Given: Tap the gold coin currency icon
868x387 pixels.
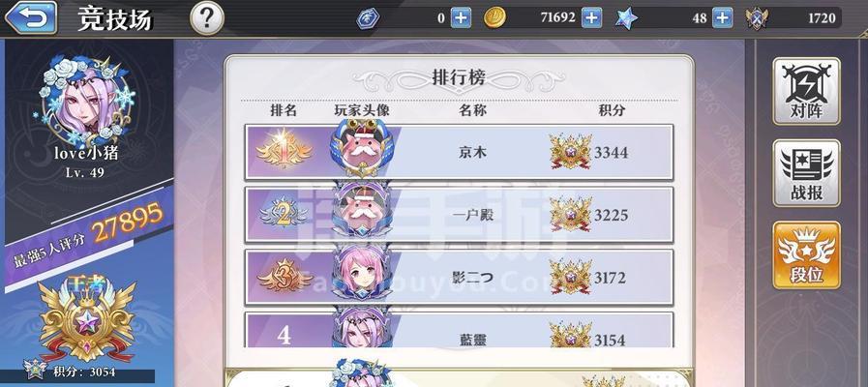Looking at the screenshot, I should [494, 18].
